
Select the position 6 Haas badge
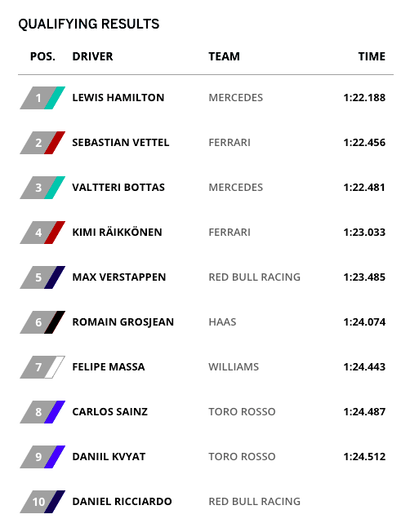pyautogui.click(x=42, y=322)
